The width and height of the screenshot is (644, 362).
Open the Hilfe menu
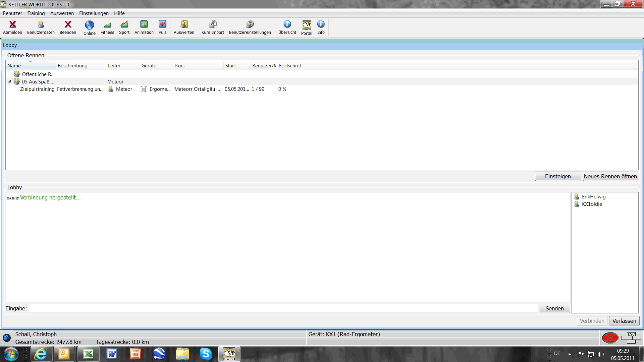pyautogui.click(x=119, y=13)
